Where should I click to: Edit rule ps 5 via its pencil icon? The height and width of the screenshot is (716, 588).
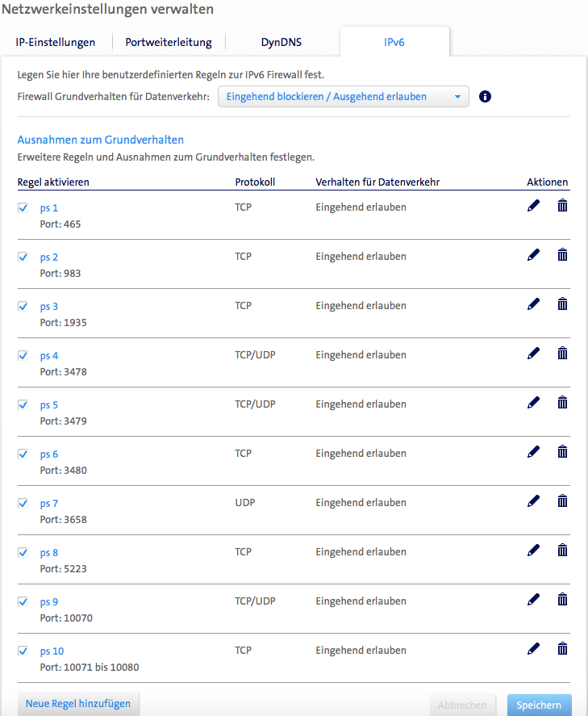pyautogui.click(x=533, y=403)
